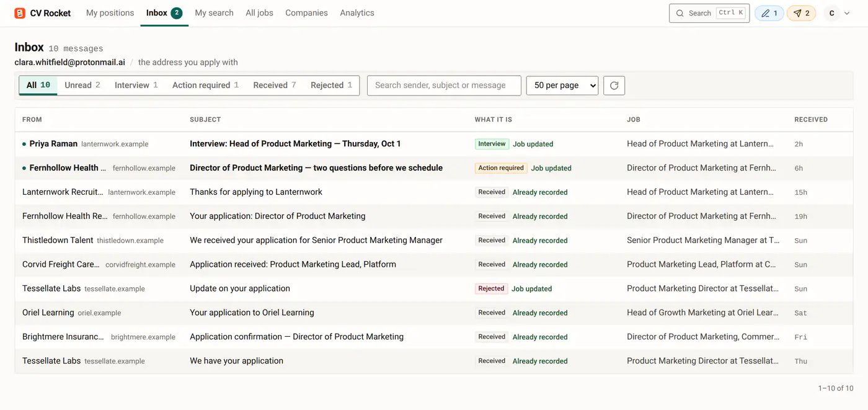Click the green Interview tag
Screen dimensions: 868x410
tap(492, 144)
